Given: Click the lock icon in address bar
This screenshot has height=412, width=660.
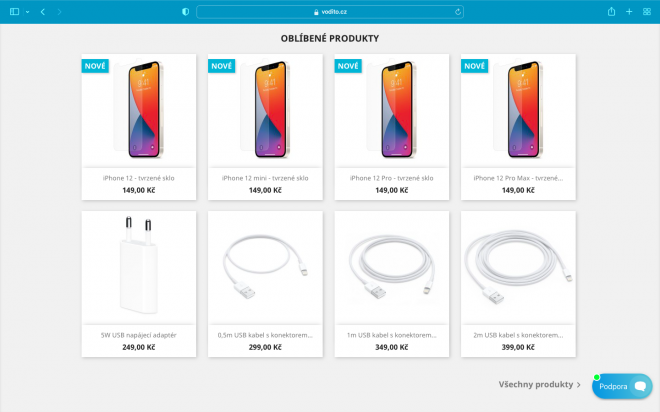Looking at the screenshot, I should click(316, 12).
